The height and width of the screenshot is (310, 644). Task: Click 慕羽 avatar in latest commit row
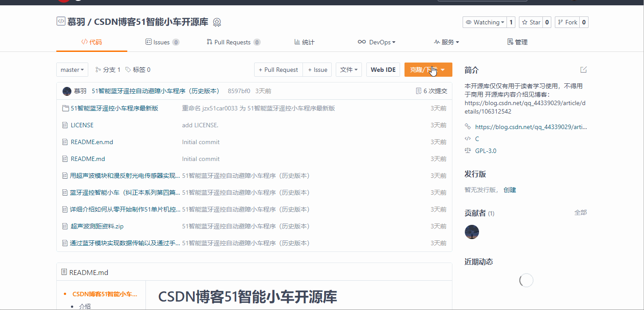click(67, 91)
